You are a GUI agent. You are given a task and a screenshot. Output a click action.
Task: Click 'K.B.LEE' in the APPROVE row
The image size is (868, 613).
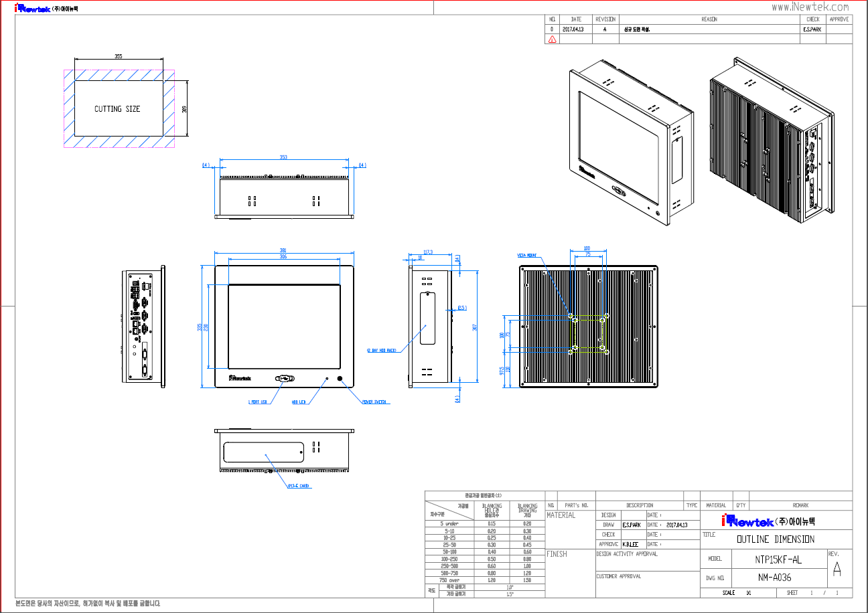[x=630, y=544]
